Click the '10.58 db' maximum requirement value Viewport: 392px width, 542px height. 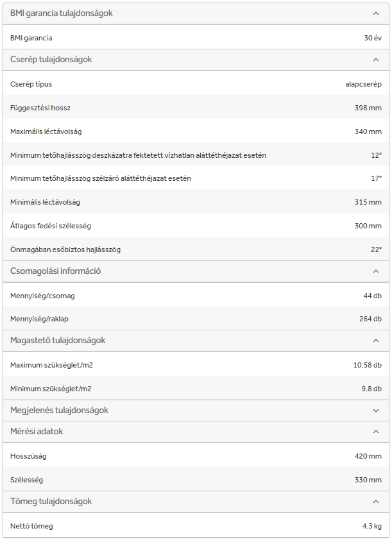coord(368,365)
